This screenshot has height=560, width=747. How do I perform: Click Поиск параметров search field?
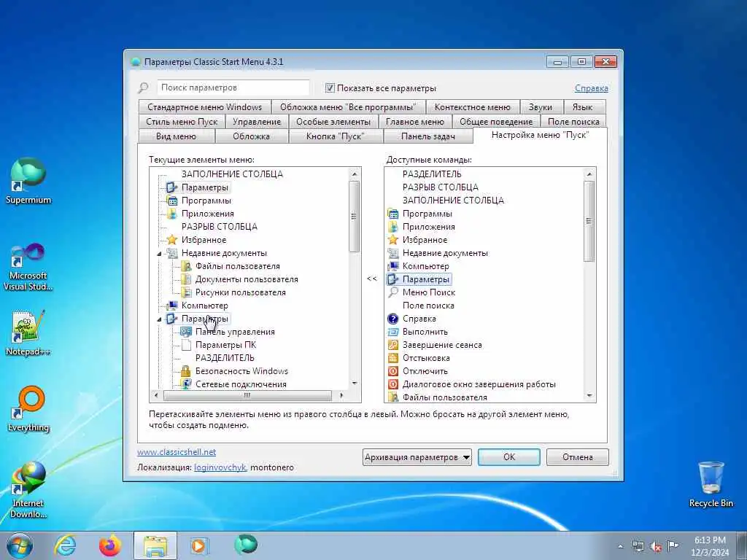coord(233,87)
